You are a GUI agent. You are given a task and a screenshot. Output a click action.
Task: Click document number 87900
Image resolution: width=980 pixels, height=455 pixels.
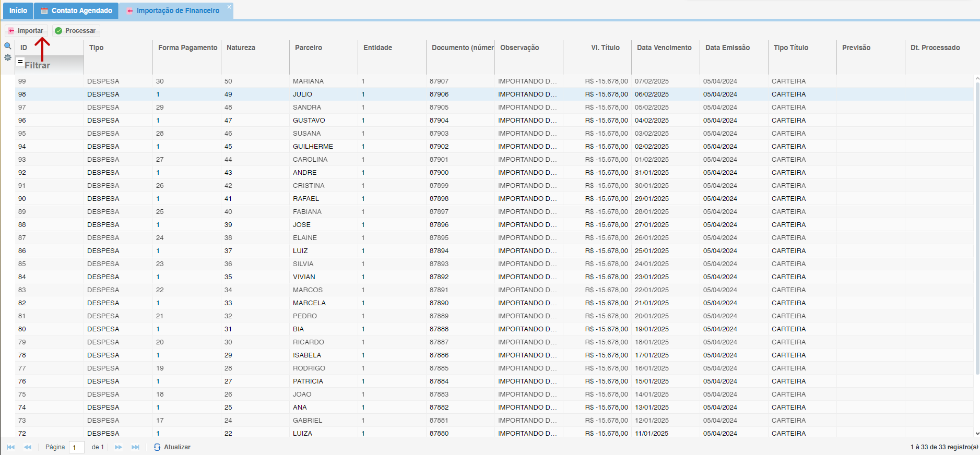(439, 172)
